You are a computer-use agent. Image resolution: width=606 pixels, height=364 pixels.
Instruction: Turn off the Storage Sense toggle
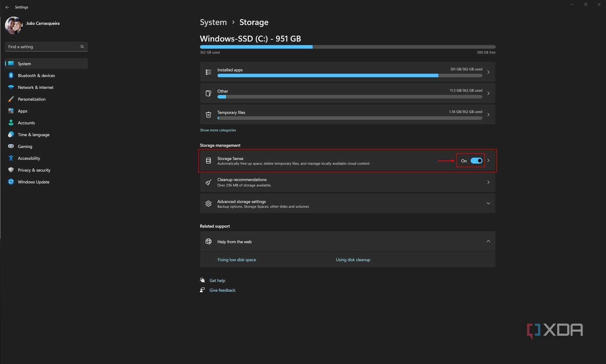(x=476, y=160)
